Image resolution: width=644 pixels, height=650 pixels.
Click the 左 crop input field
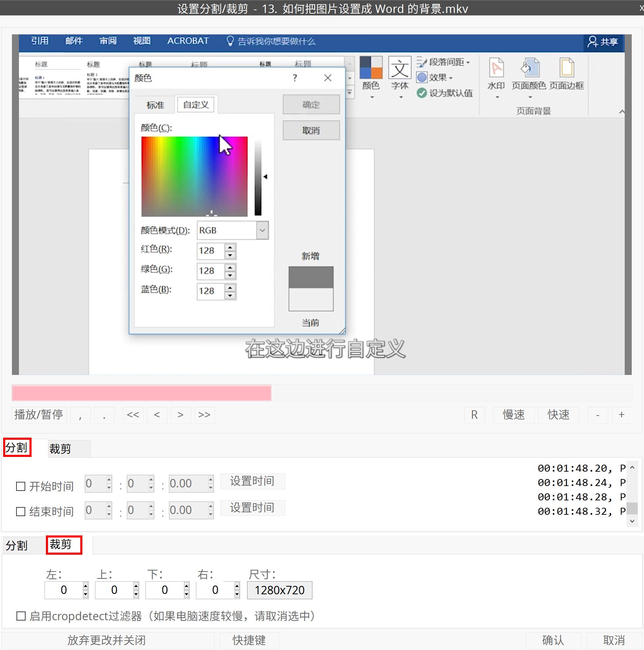[x=64, y=590]
